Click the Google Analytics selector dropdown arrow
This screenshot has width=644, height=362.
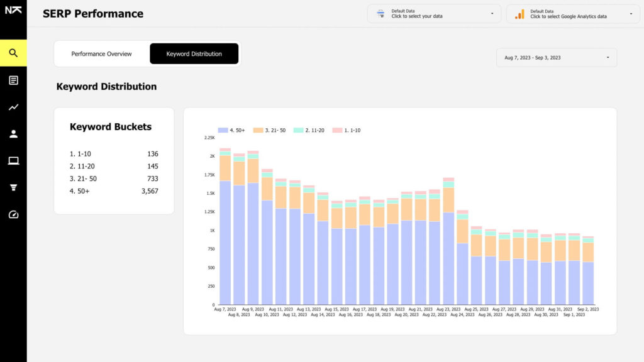click(631, 14)
